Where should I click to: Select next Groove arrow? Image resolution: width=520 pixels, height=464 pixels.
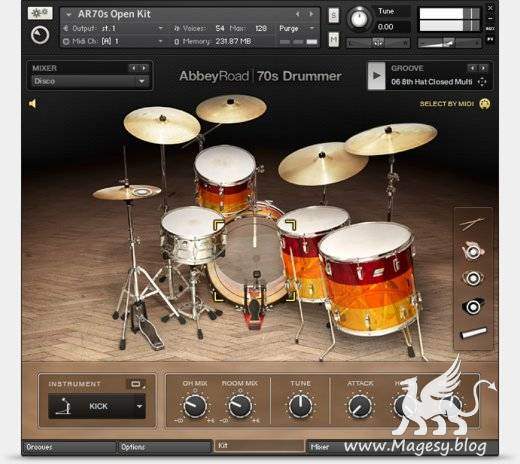(483, 68)
